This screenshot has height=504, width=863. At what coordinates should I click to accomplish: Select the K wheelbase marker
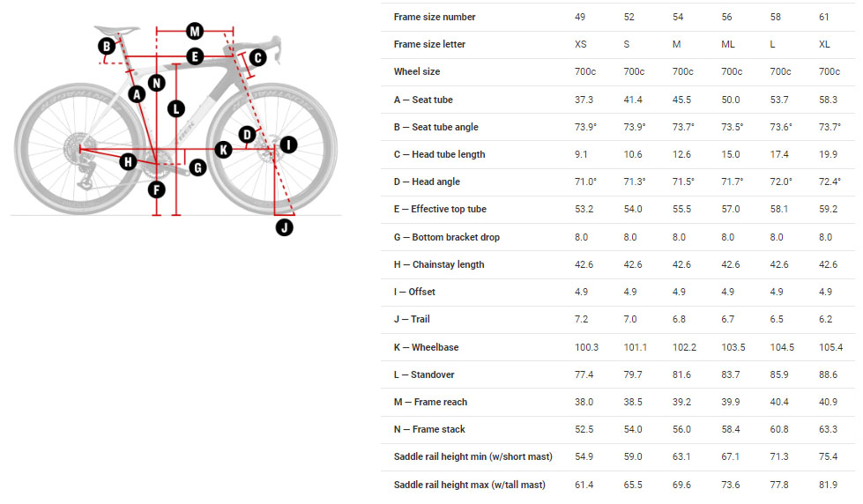[x=224, y=150]
